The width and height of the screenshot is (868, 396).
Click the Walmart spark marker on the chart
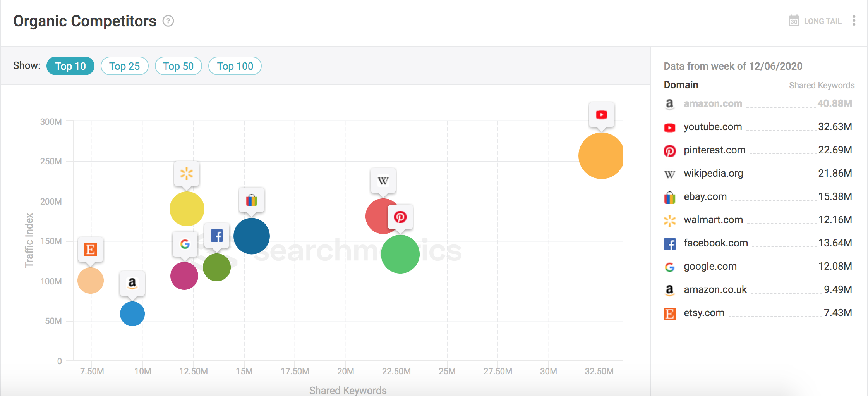point(187,173)
